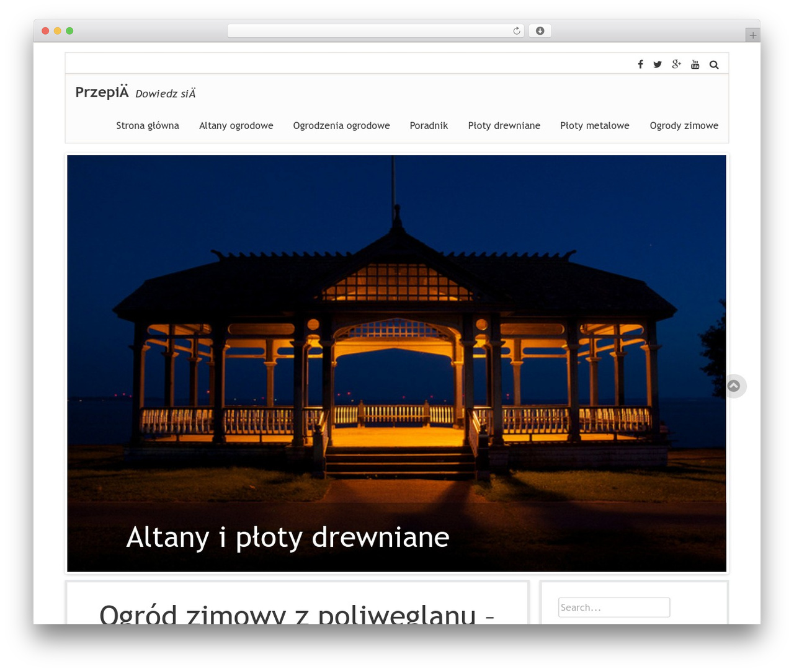Open Ogrodzenia ogrodowe menu item
Viewport: 794px width, 672px height.
click(342, 125)
